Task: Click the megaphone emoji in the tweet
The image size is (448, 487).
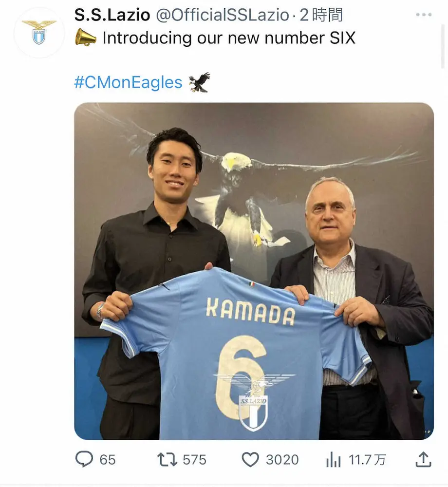Action: 85,37
